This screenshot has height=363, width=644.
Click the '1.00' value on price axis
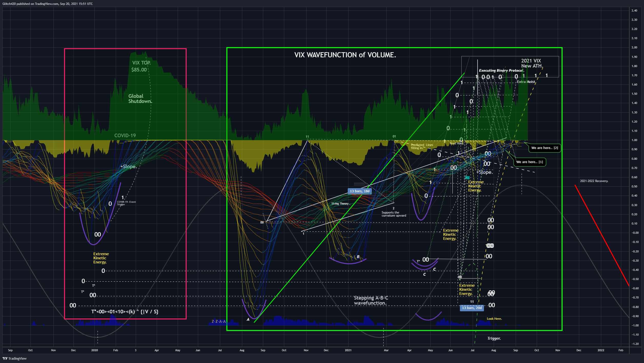pyautogui.click(x=634, y=140)
